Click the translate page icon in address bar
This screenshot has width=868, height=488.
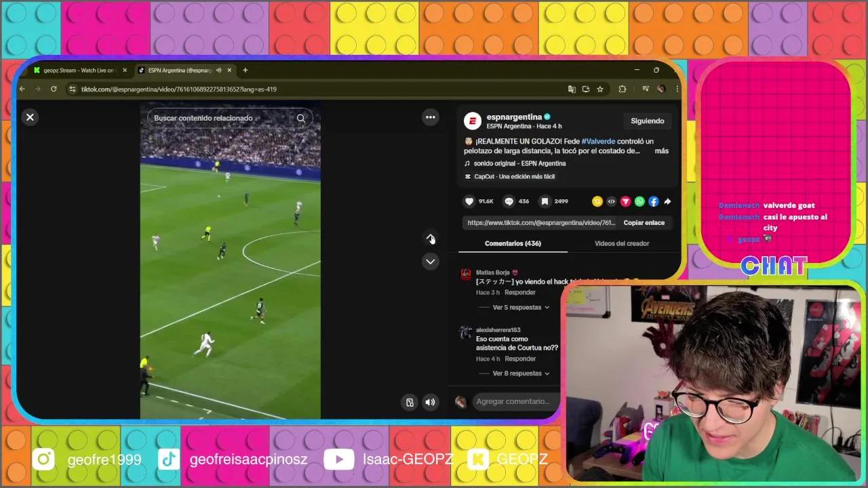click(x=572, y=89)
